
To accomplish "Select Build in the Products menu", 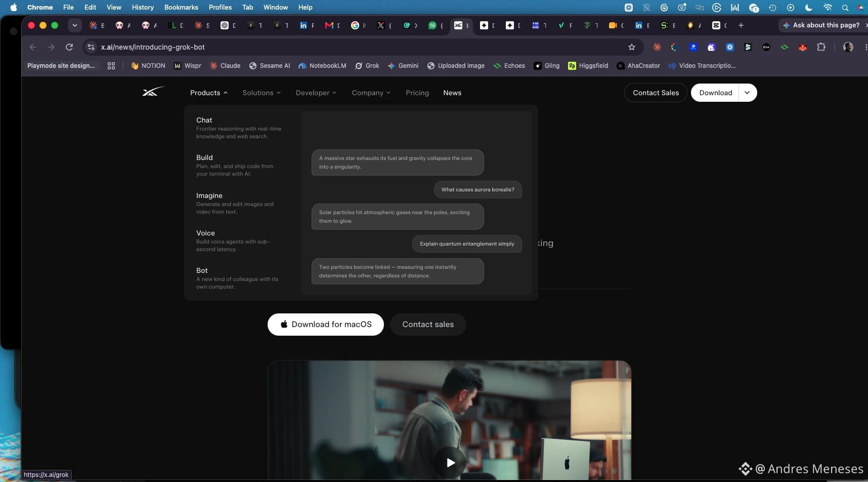I will (x=239, y=165).
